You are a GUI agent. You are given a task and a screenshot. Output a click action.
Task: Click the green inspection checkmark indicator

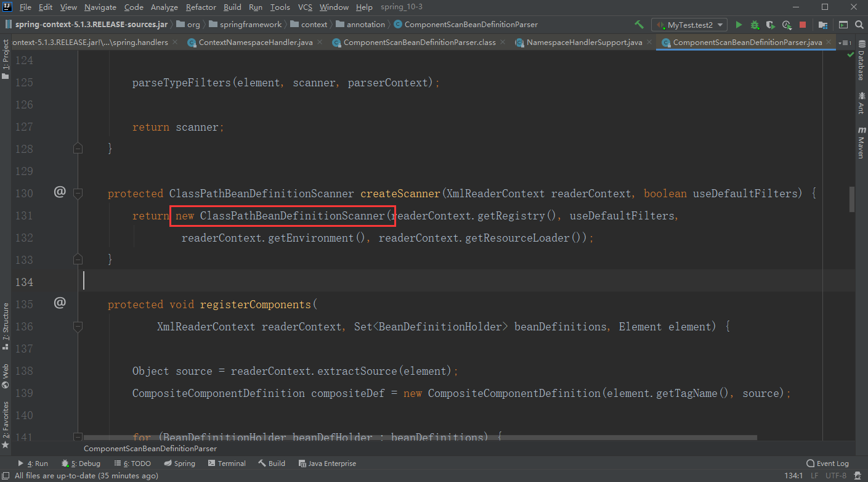point(850,55)
